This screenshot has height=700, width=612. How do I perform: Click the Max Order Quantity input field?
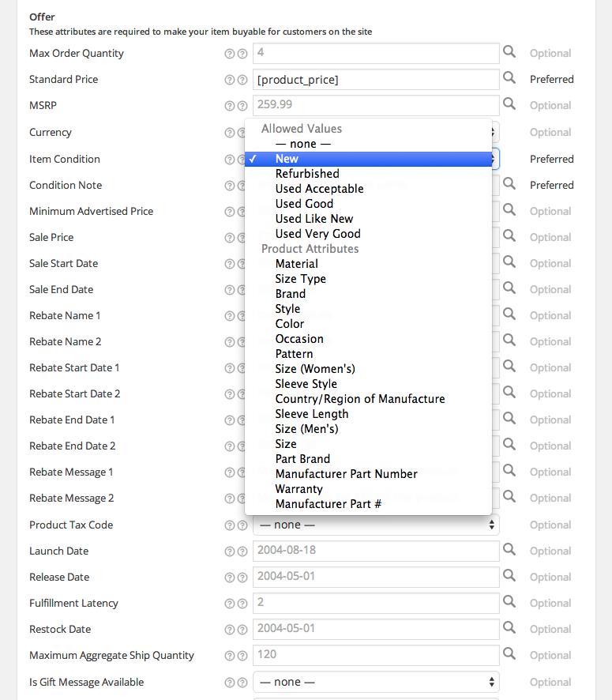click(376, 53)
